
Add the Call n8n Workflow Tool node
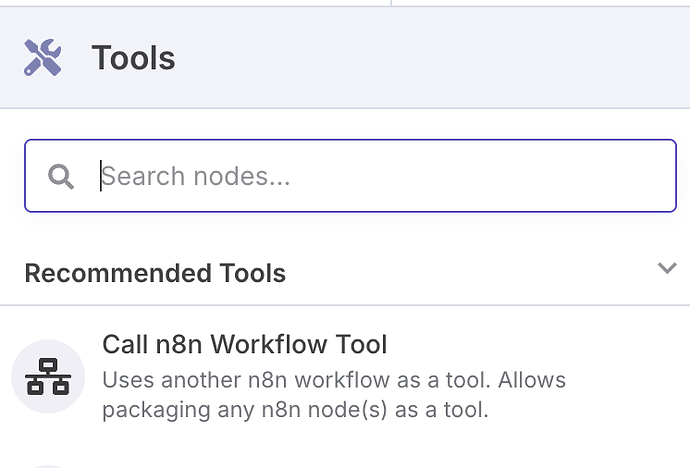(x=345, y=377)
